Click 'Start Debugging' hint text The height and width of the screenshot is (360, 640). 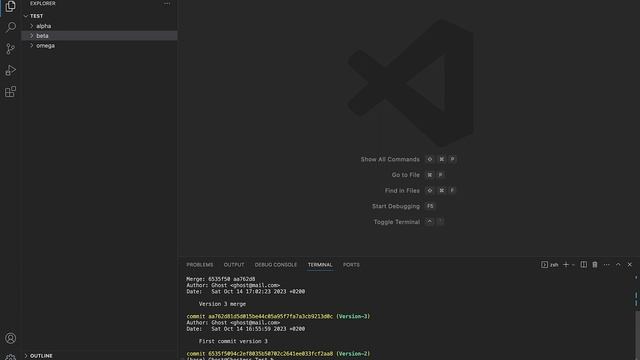click(396, 207)
